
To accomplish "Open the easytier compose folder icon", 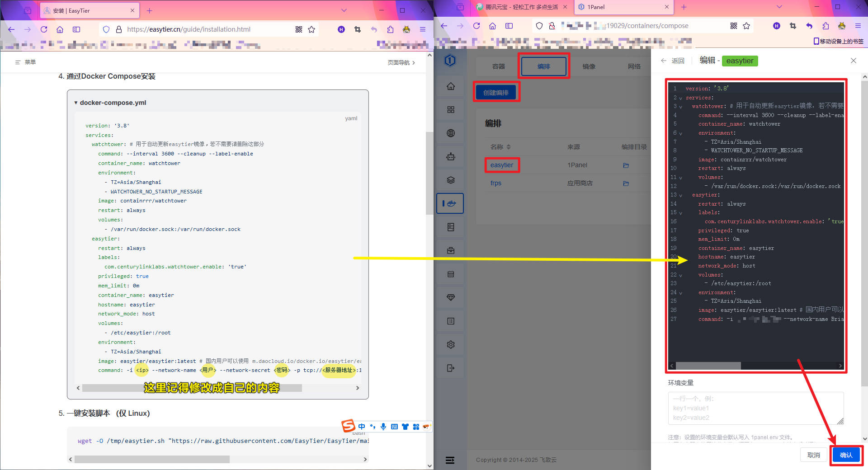I will 626,165.
